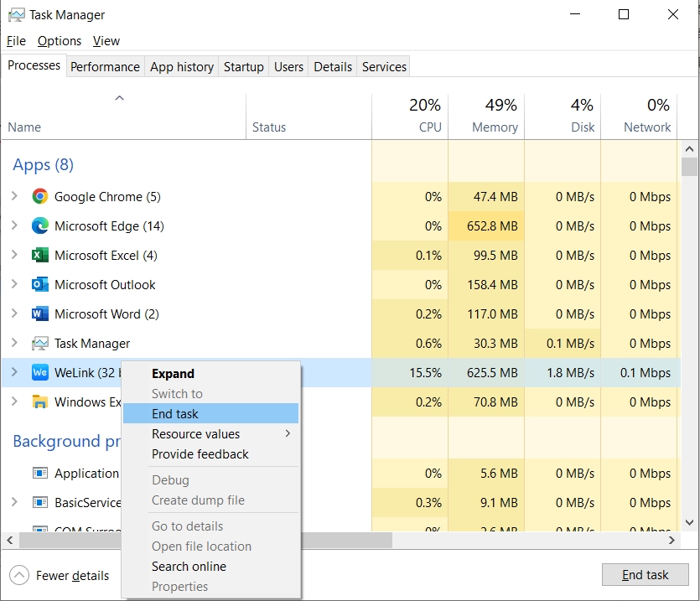Click the vertical scrollbar thumb
This screenshot has height=601, width=700.
click(689, 167)
